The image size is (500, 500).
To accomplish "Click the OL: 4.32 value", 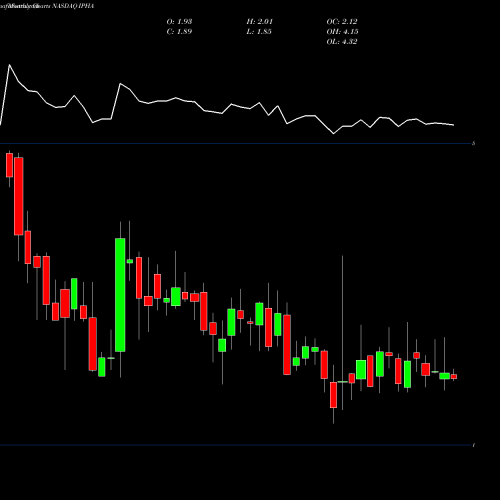I will click(x=342, y=42).
